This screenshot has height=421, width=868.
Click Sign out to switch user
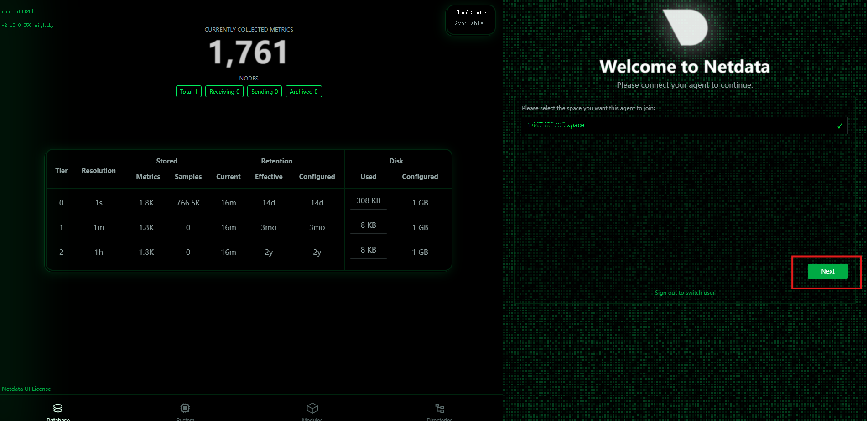pyautogui.click(x=685, y=293)
